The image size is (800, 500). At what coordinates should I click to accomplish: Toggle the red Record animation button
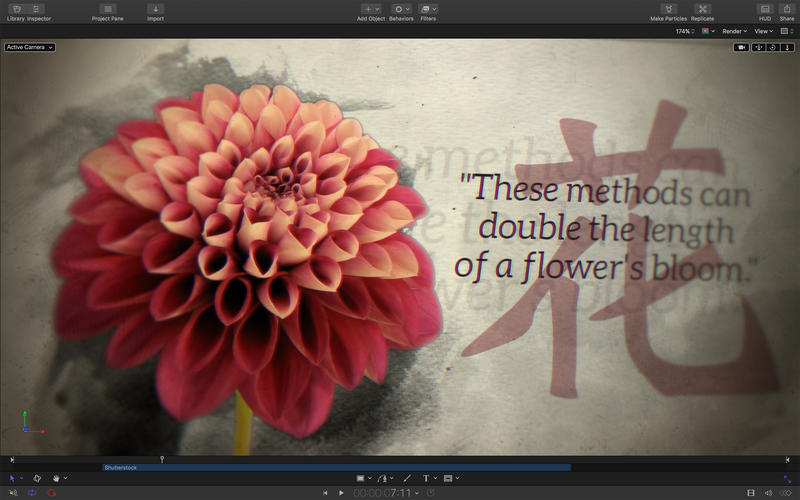[x=51, y=493]
